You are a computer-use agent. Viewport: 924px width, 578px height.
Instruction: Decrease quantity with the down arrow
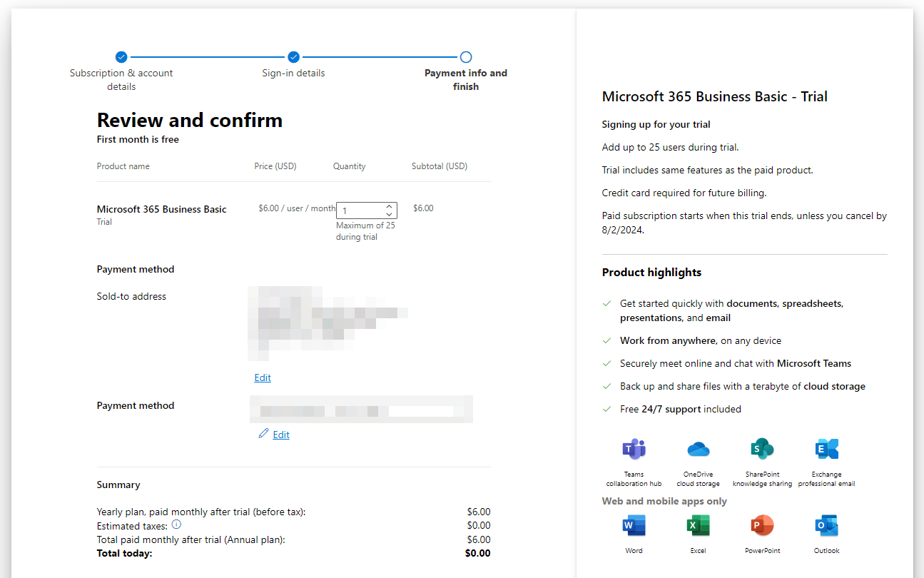tap(389, 214)
